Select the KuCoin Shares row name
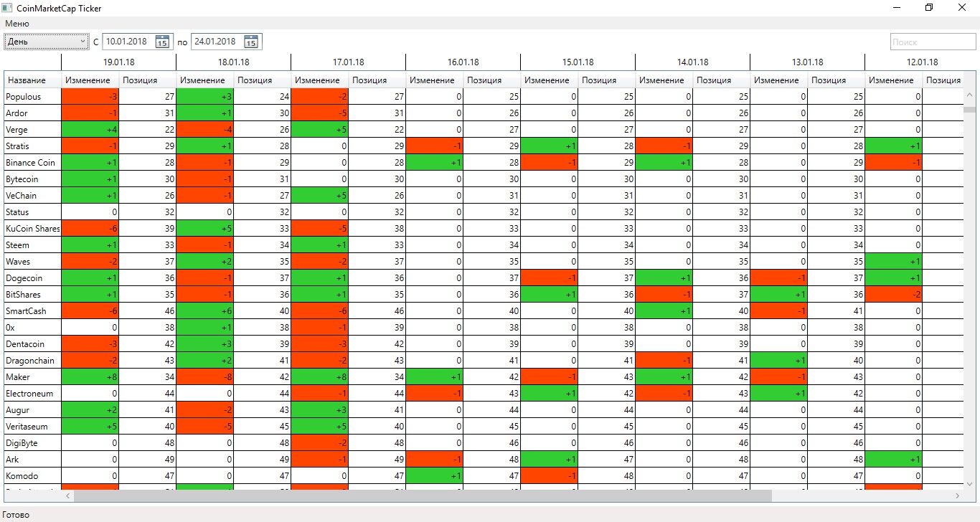The image size is (980, 522). [x=33, y=229]
